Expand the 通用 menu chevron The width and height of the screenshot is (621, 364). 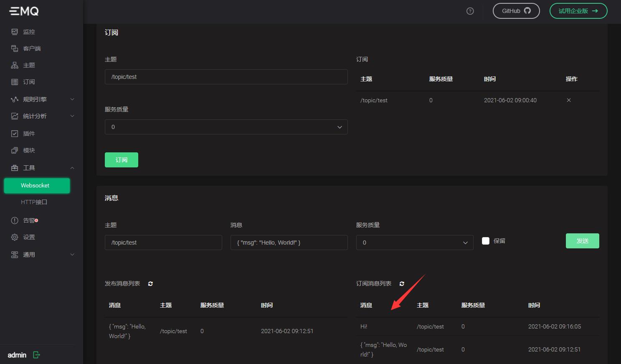tap(72, 255)
